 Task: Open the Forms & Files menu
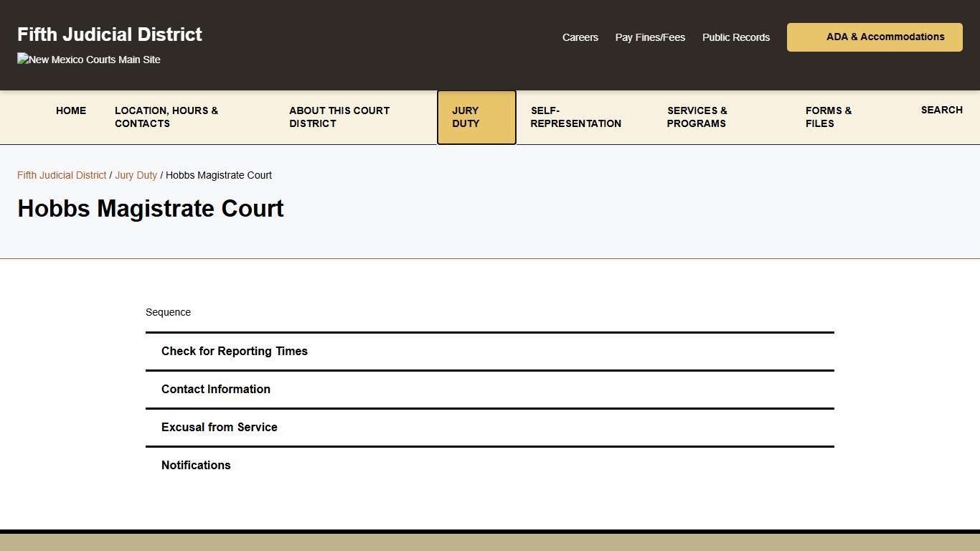(x=829, y=117)
